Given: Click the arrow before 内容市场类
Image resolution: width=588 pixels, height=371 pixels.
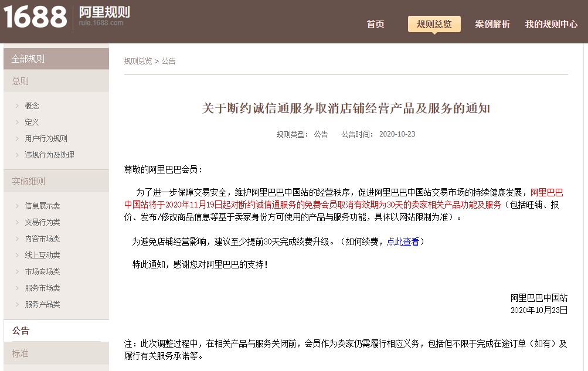Looking at the screenshot, I should pos(17,239).
